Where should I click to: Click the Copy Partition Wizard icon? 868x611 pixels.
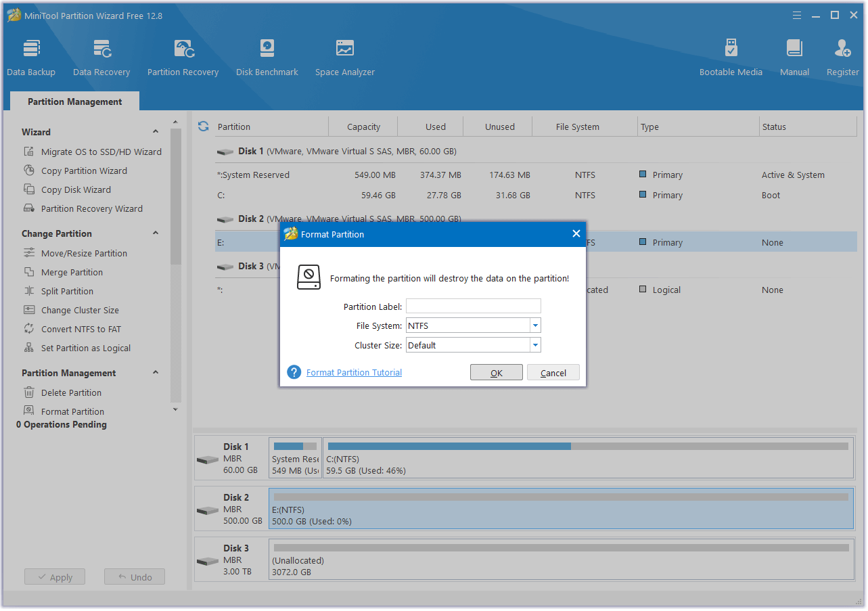(x=29, y=171)
